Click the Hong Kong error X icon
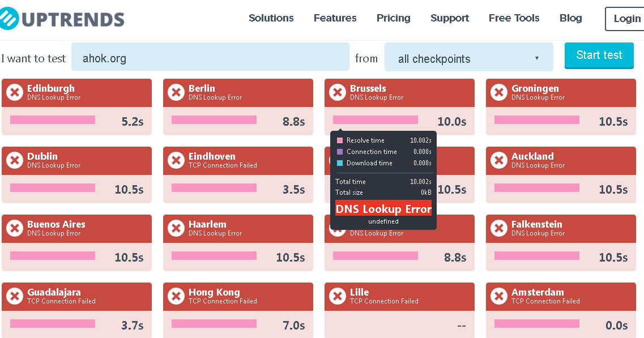This screenshot has height=338, width=644. pos(176,296)
